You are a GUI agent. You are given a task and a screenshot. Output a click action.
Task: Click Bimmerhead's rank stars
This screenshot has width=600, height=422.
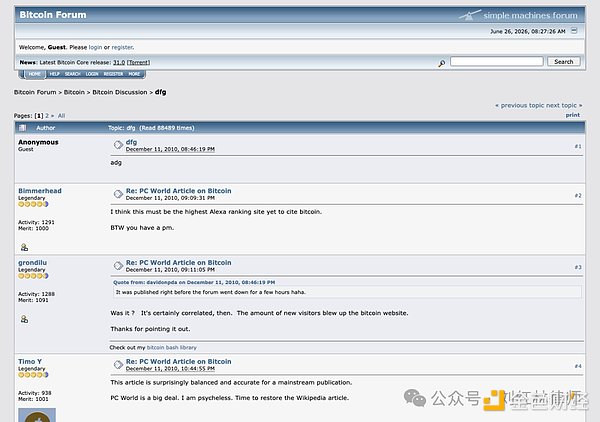[33, 204]
